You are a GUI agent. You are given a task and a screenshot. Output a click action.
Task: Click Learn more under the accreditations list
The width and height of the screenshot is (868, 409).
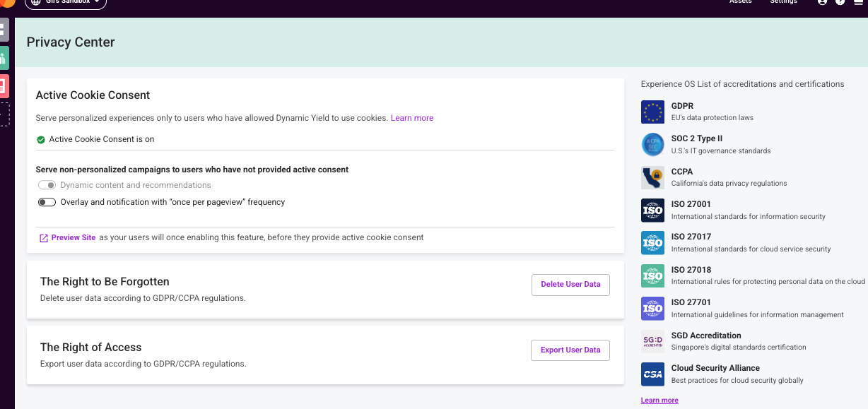pos(659,401)
